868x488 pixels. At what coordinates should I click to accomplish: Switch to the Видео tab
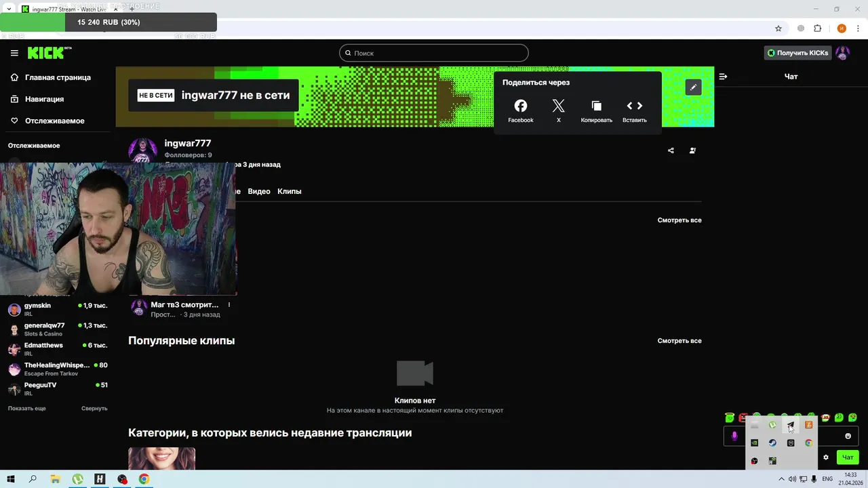(x=259, y=191)
